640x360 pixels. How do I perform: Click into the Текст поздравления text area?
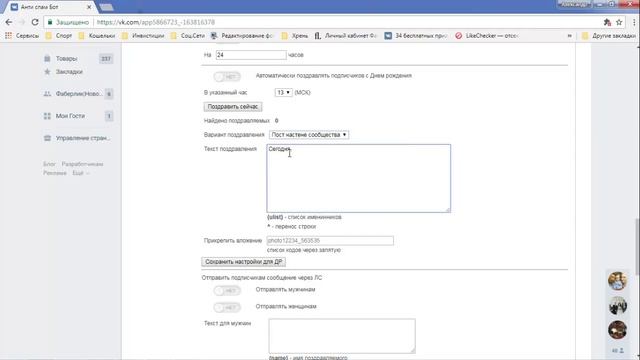[359, 178]
